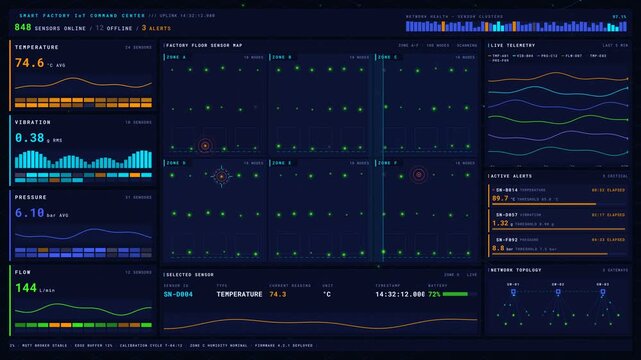This screenshot has height=360, width=641.
Task: Open the Zone A map tile label
Action: tap(176, 57)
